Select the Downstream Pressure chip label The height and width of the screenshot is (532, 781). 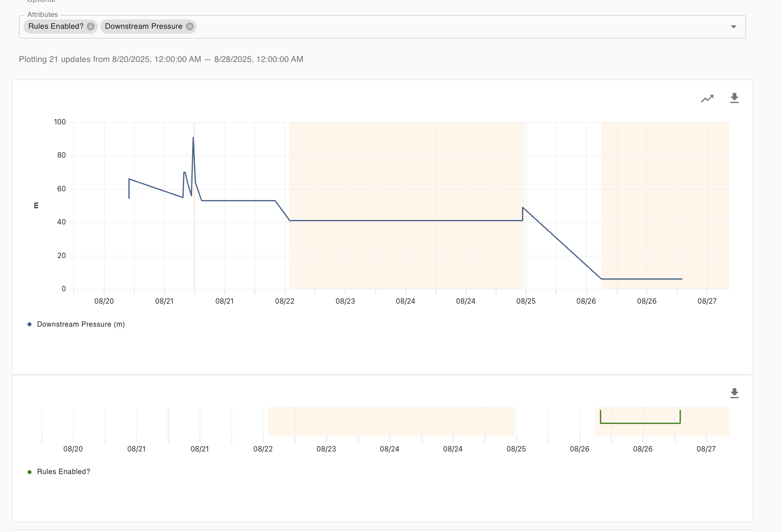point(143,27)
